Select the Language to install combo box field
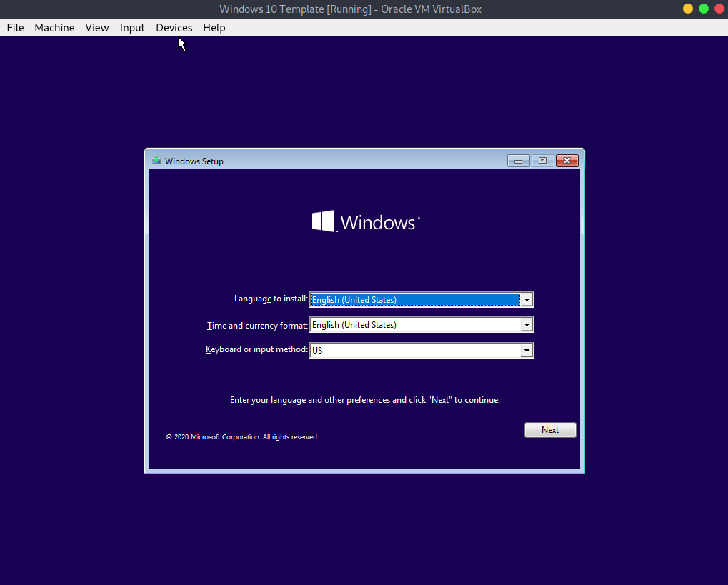The height and width of the screenshot is (585, 728). click(422, 300)
